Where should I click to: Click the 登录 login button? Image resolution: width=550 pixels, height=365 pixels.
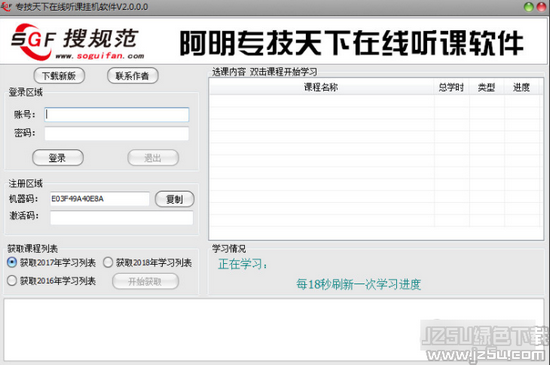tap(58, 158)
